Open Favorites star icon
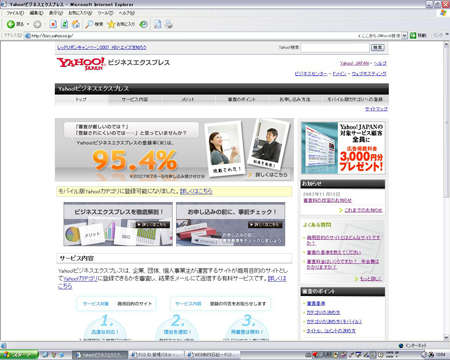This screenshot has width=450, height=360. (121, 24)
